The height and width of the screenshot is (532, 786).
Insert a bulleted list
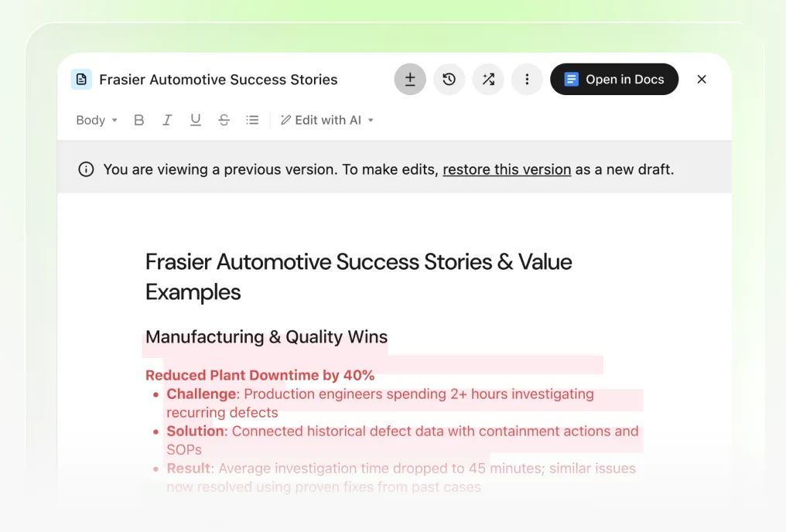tap(252, 120)
